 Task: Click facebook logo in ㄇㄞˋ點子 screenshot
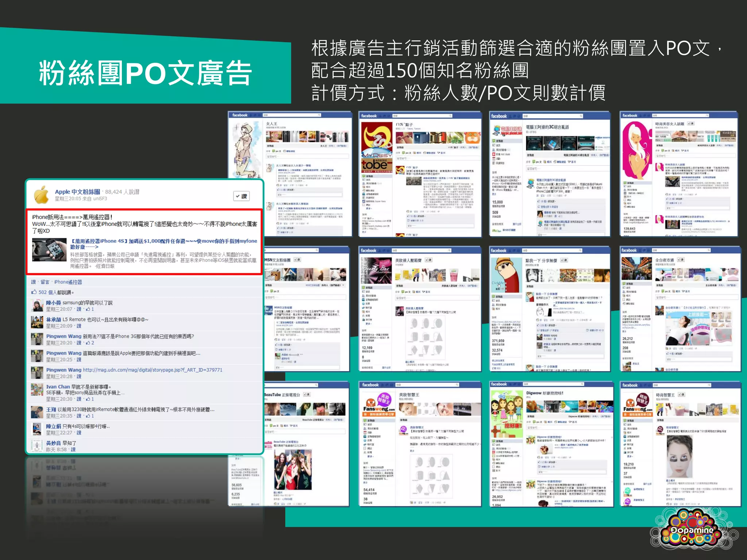(369, 116)
